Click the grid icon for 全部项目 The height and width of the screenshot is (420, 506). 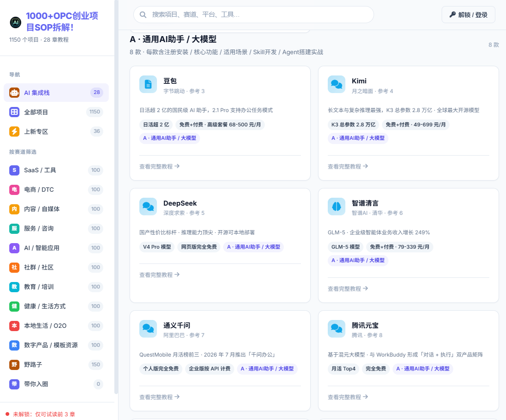[14, 112]
